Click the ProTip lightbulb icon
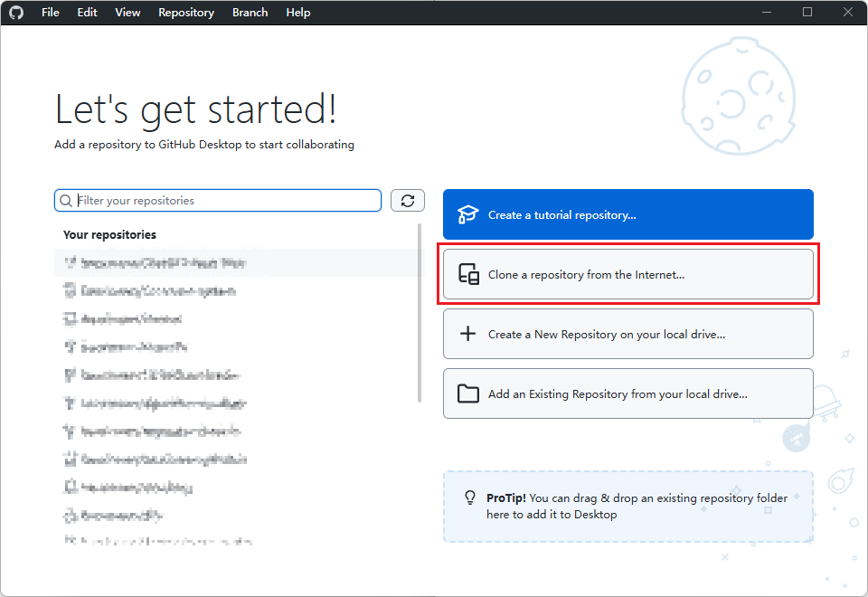Image resolution: width=868 pixels, height=597 pixels. coord(469,497)
